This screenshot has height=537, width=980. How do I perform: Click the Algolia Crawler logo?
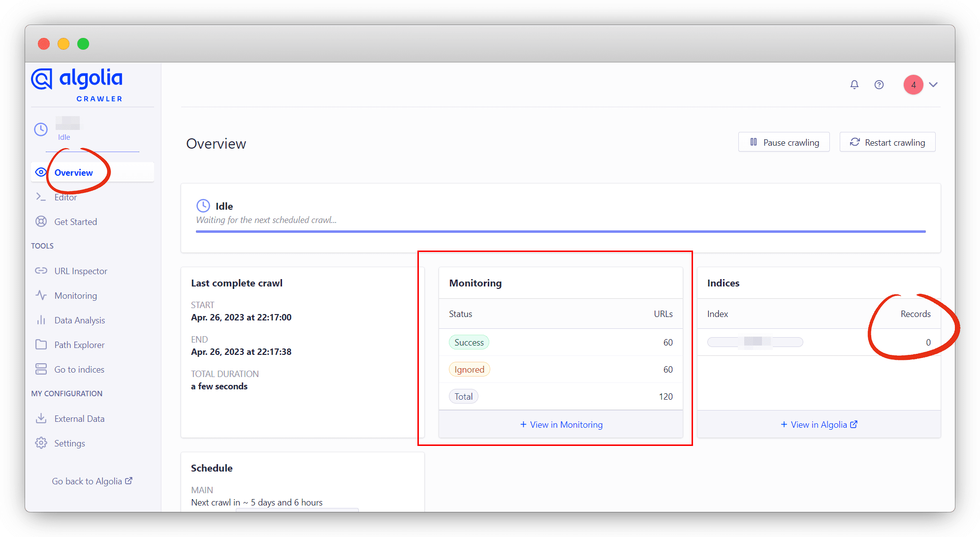point(77,85)
